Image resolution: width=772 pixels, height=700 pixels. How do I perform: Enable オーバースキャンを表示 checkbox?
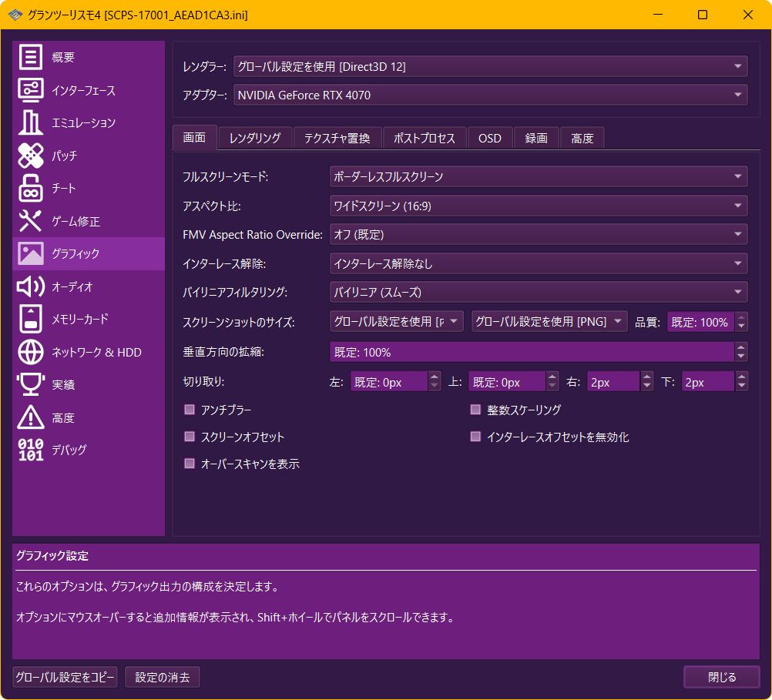(x=190, y=464)
